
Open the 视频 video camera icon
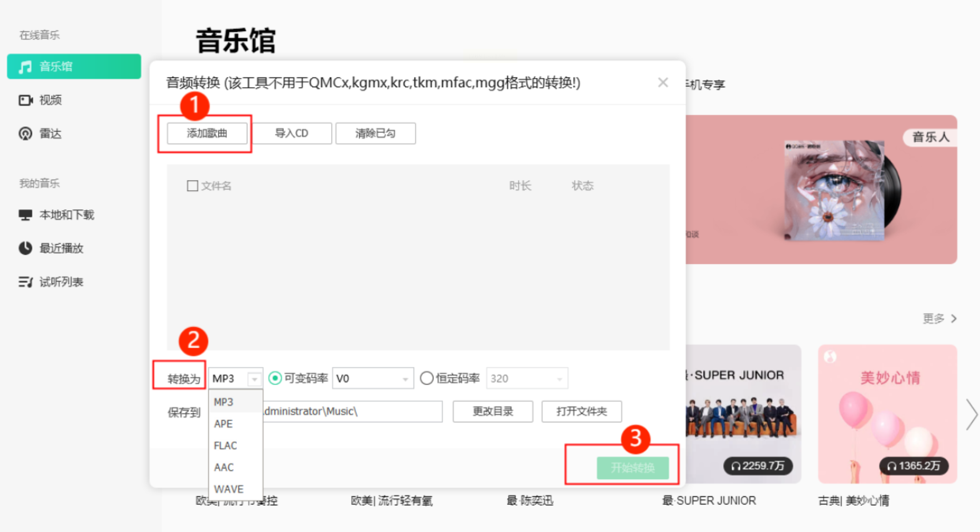click(x=25, y=100)
